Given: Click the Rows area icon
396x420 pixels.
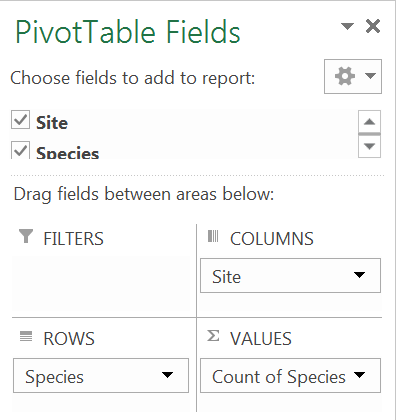Looking at the screenshot, I should point(26,336).
